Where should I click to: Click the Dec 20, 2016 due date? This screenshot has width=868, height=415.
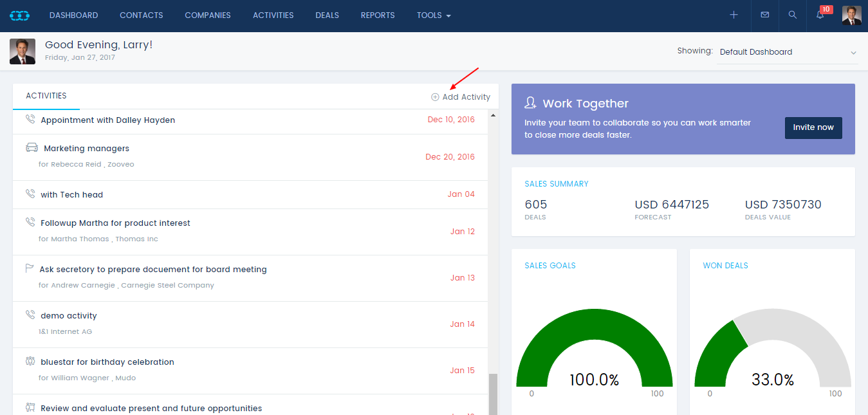(x=450, y=157)
